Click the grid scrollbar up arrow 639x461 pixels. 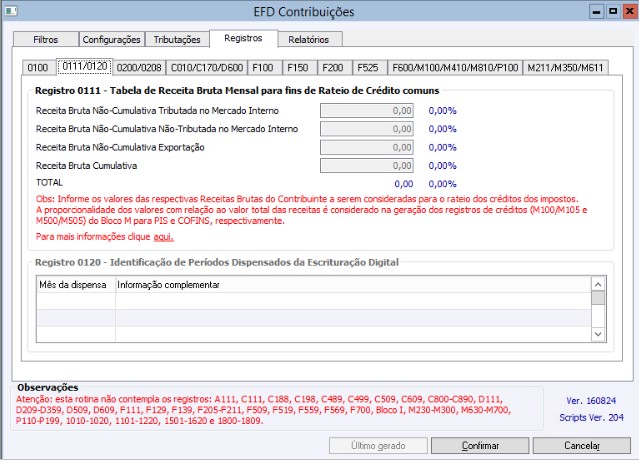pos(598,284)
